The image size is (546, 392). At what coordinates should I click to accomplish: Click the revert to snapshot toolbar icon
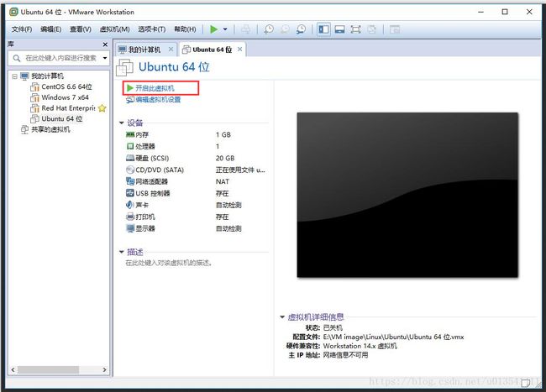285,29
